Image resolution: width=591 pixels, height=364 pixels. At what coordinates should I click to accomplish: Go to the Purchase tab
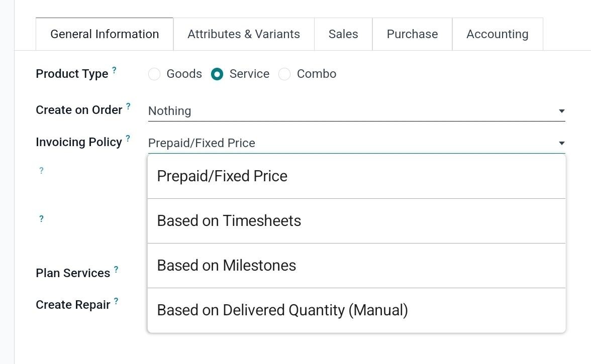pos(412,34)
